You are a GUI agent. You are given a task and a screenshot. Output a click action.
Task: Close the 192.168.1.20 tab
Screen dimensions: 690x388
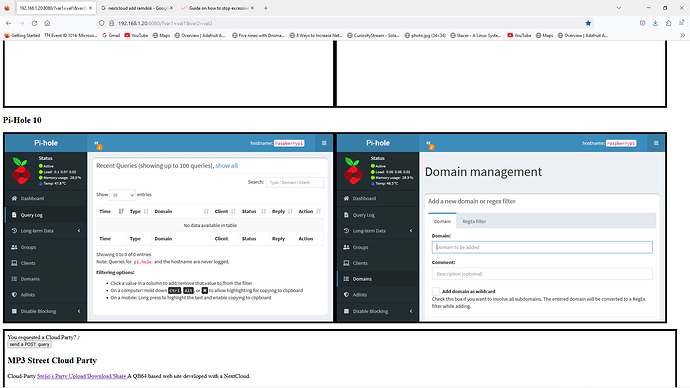pos(91,8)
